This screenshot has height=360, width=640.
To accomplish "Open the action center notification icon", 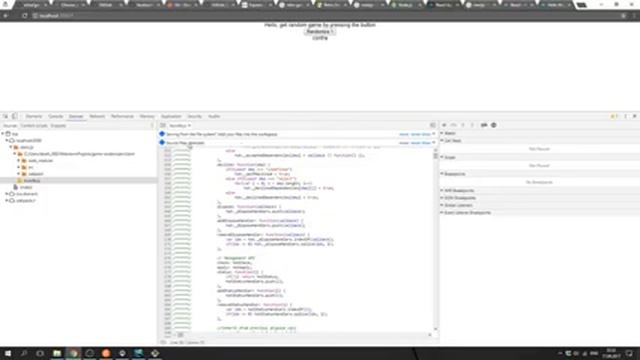I will coord(629,353).
